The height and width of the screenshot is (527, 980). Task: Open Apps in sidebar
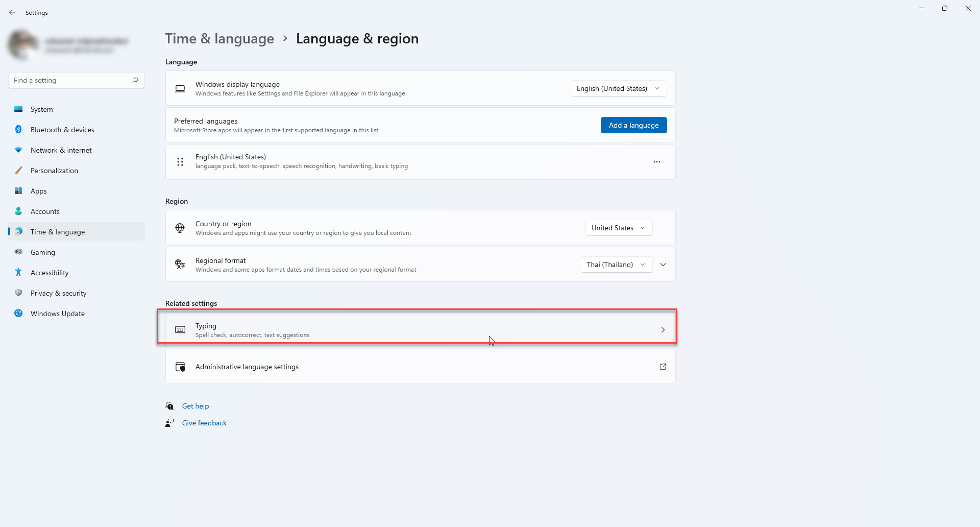[77, 191]
